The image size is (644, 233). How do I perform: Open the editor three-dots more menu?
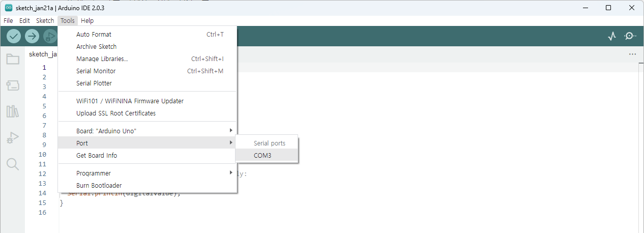point(632,54)
